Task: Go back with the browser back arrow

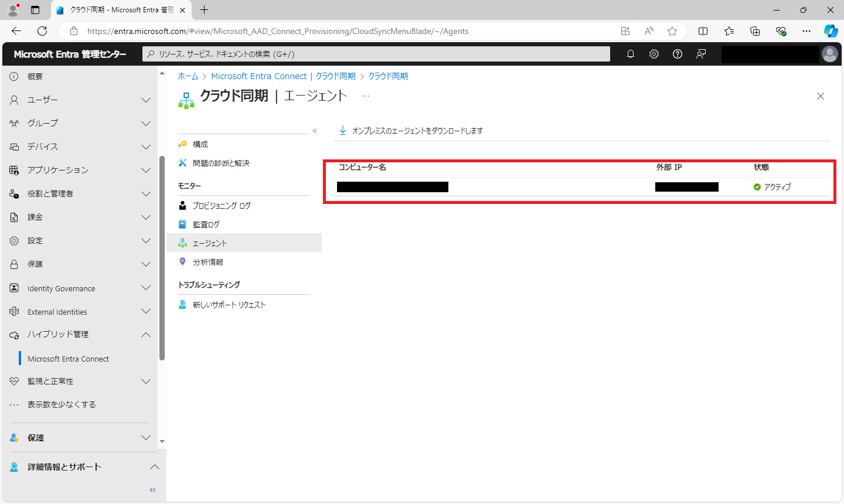Action: (x=16, y=31)
